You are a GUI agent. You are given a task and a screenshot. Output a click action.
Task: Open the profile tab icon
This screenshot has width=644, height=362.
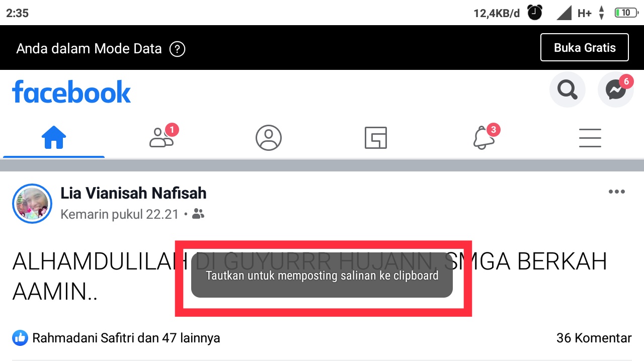[269, 137]
